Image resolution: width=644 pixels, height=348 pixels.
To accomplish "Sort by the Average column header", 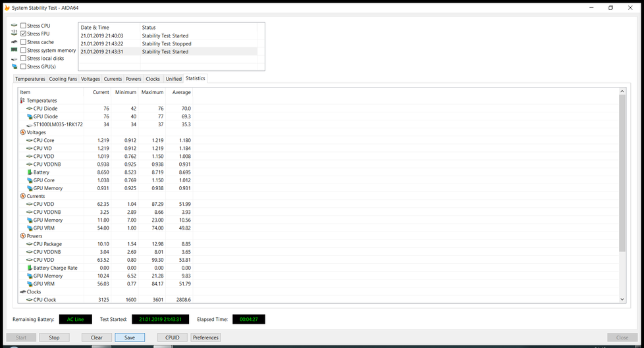I will [181, 92].
